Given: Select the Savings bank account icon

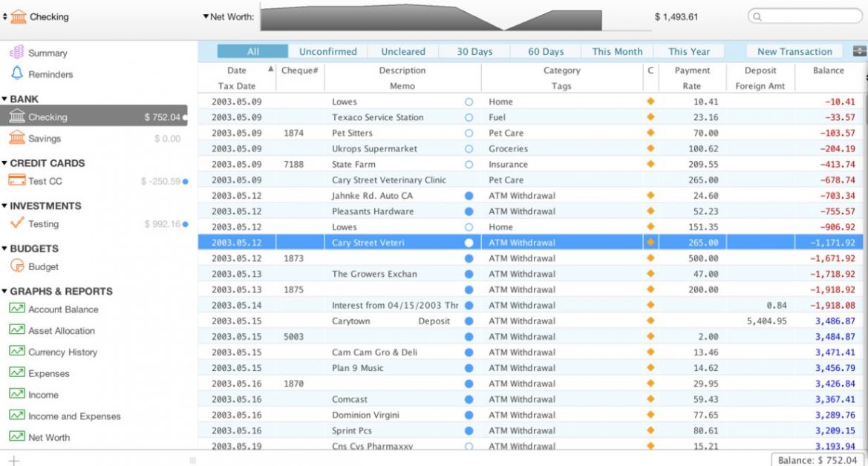Looking at the screenshot, I should pyautogui.click(x=16, y=138).
